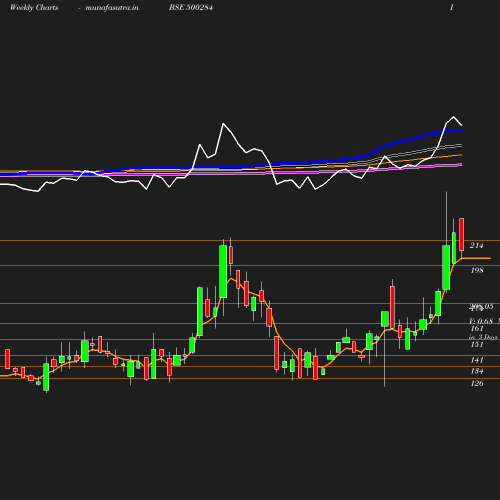This screenshot has height=500, width=500.
Task: Click the "in 3 Days" text
Action: [483, 337]
